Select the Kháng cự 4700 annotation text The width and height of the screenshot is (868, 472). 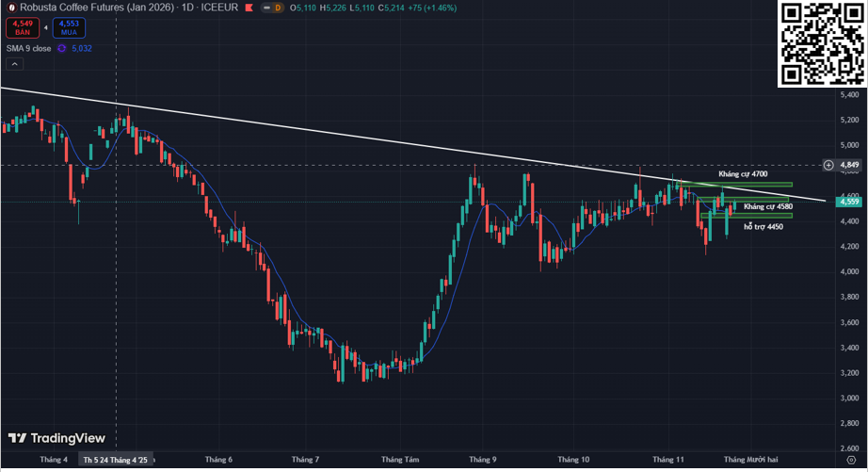[743, 174]
